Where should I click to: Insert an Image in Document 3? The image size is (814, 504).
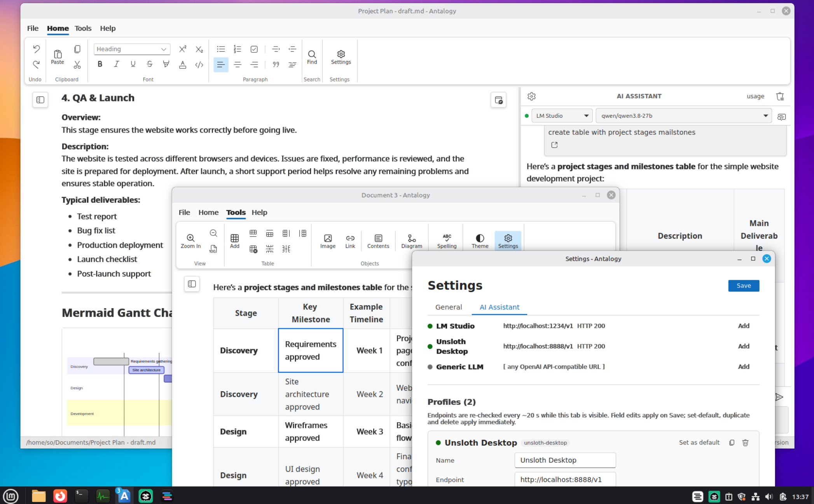(x=328, y=241)
